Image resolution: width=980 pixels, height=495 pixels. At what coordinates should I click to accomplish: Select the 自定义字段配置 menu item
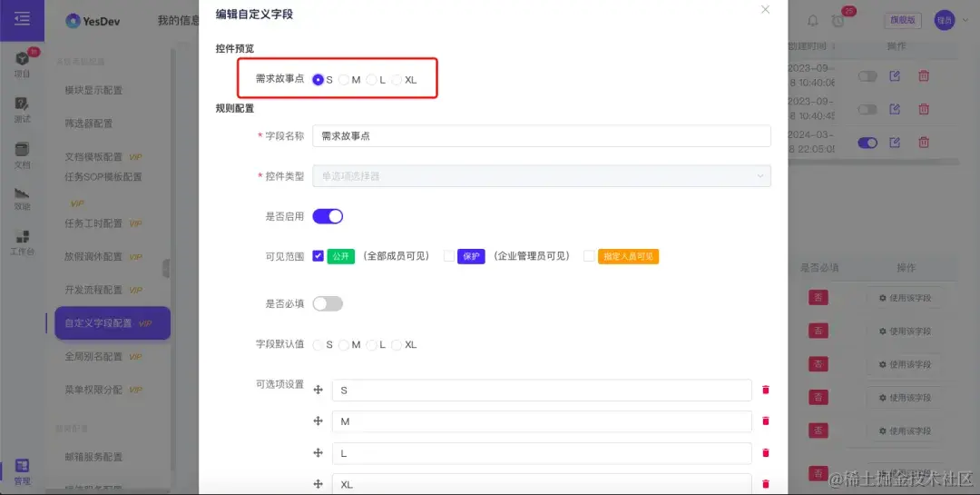[113, 323]
